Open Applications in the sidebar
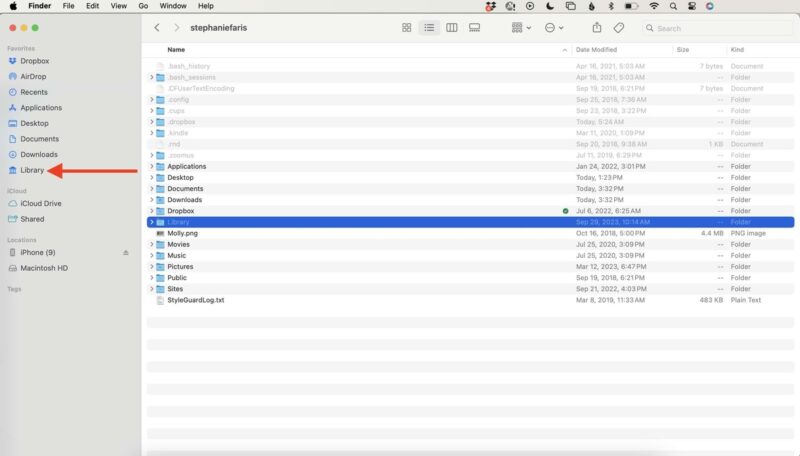The image size is (800, 456). point(41,108)
